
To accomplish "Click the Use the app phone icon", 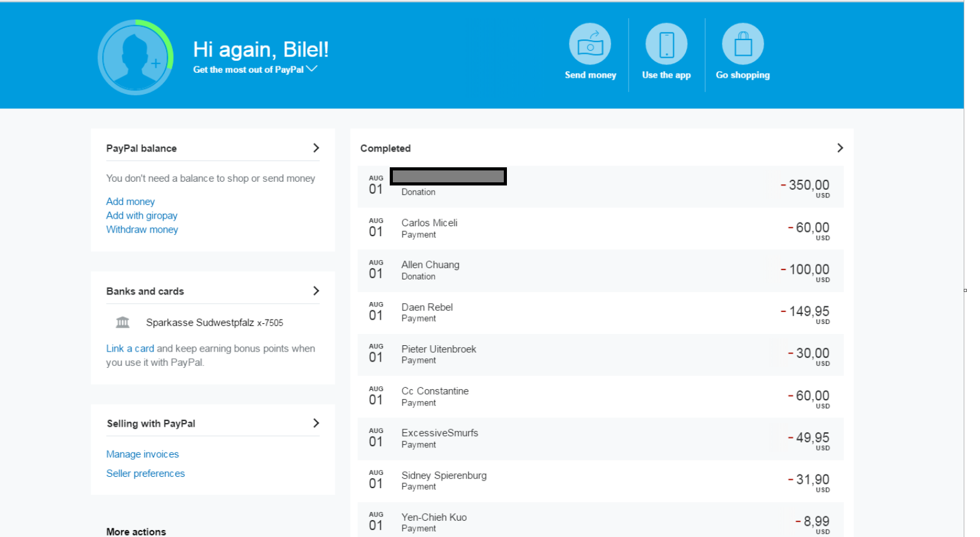I will click(667, 44).
